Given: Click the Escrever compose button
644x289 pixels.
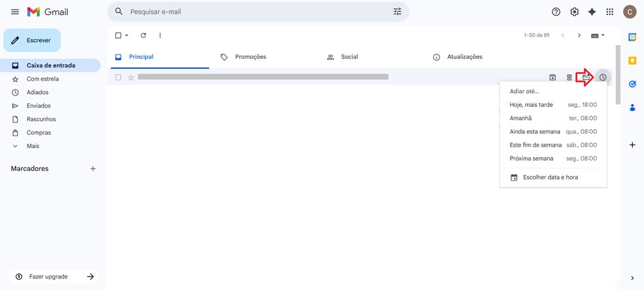Looking at the screenshot, I should click(32, 40).
